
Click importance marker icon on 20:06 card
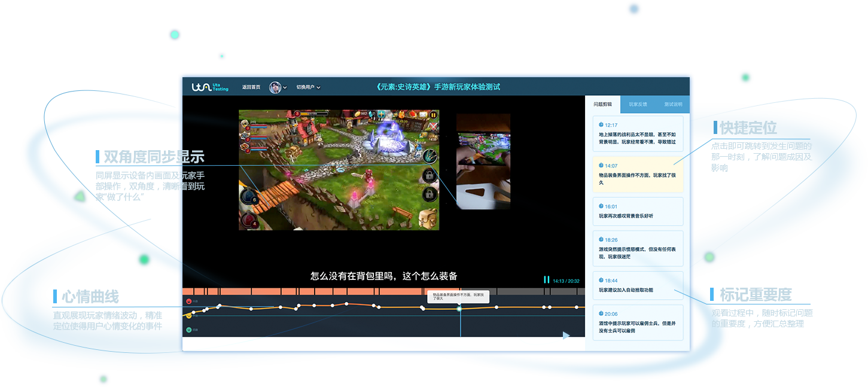click(x=601, y=313)
